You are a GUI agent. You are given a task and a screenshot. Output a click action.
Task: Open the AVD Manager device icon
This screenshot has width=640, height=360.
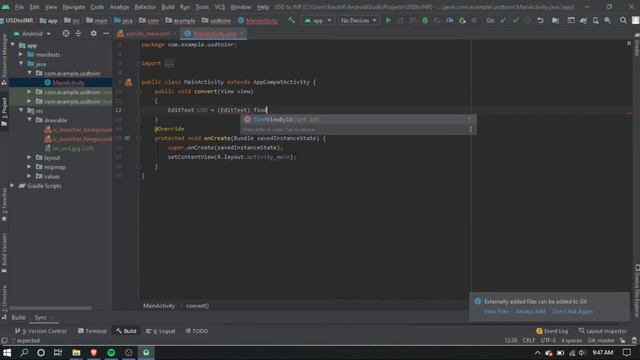[x=596, y=20]
